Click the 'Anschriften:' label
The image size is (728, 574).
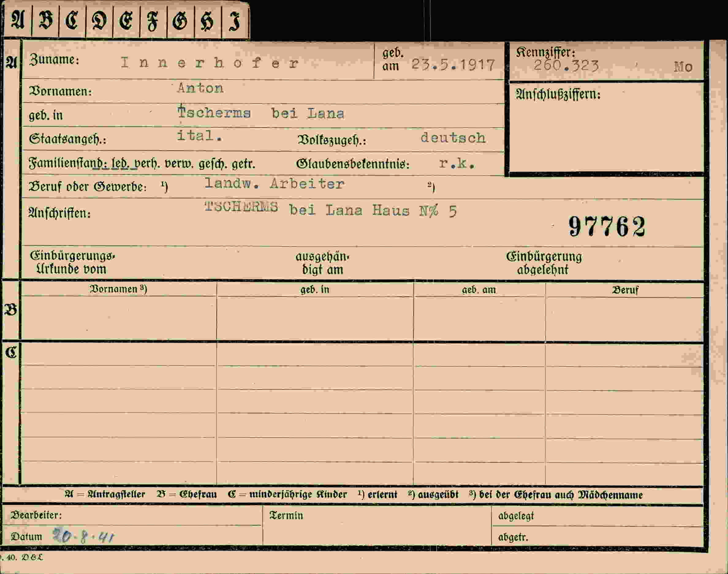click(x=59, y=213)
